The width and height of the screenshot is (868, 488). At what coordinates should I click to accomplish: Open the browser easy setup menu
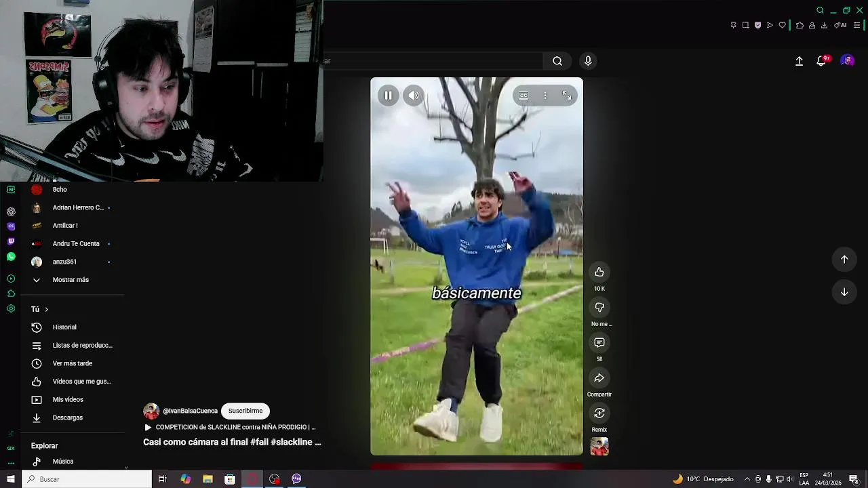pyautogui.click(x=856, y=25)
